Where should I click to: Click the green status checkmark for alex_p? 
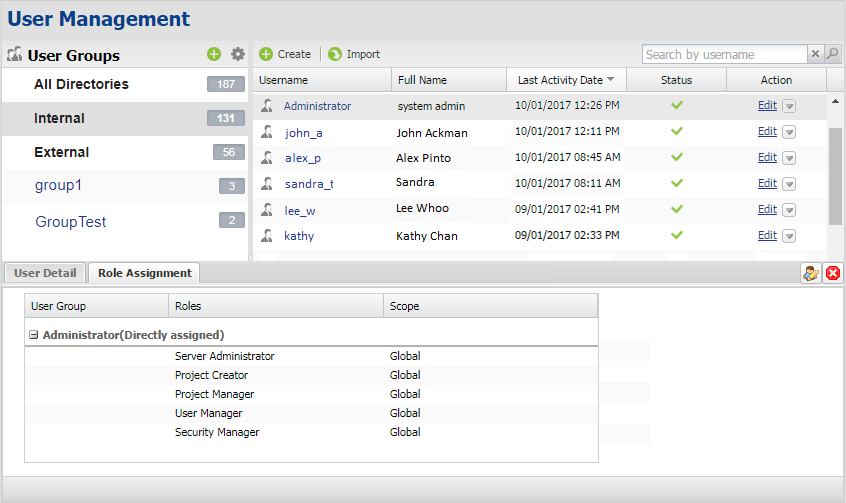(x=676, y=157)
